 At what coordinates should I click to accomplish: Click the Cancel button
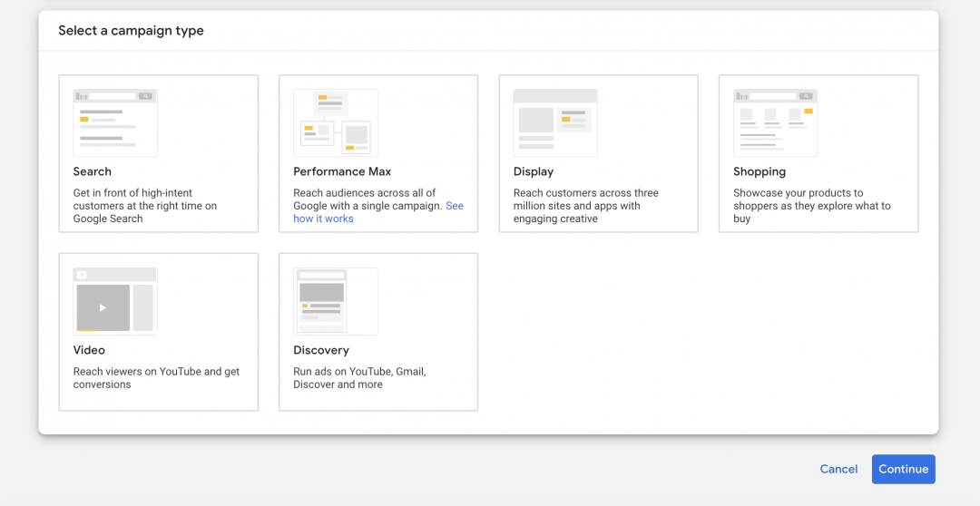point(838,469)
